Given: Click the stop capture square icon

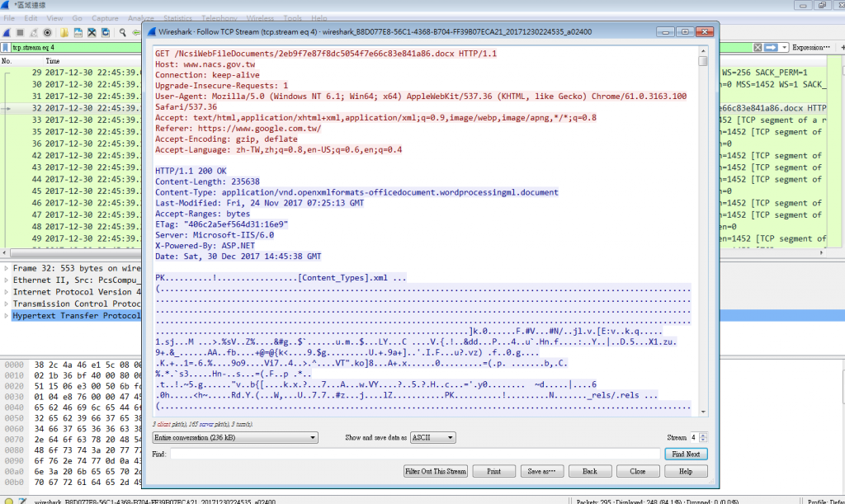Looking at the screenshot, I should (20, 33).
